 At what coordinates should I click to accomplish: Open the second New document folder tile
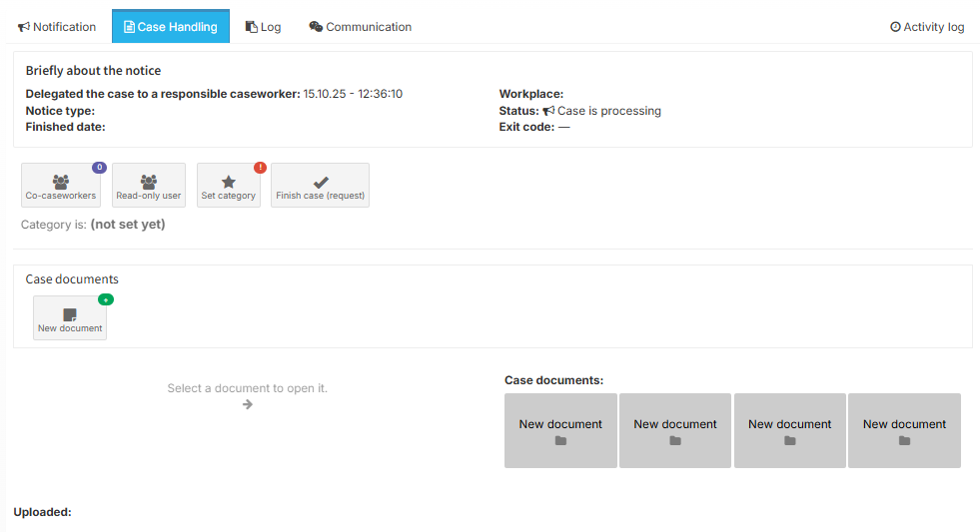click(x=675, y=431)
